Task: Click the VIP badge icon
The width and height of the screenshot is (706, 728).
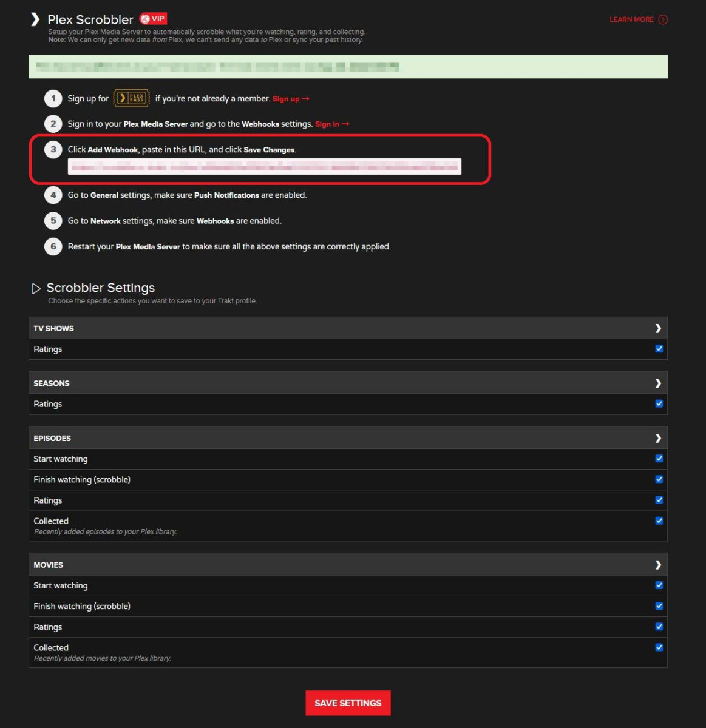Action: (x=153, y=19)
